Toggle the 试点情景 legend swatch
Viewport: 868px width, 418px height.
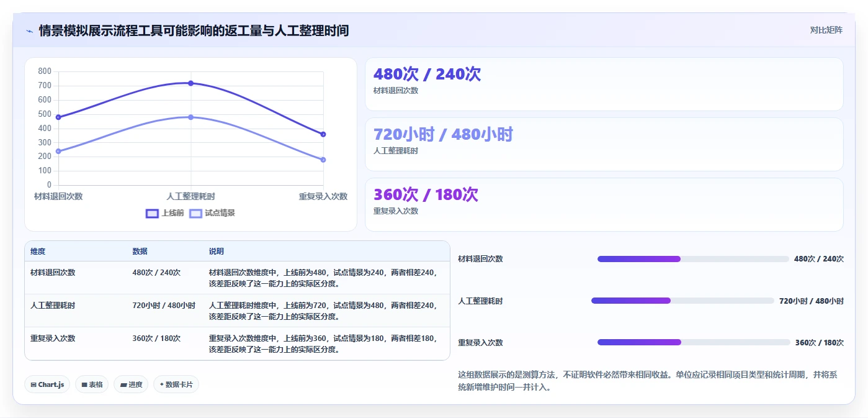(x=196, y=213)
